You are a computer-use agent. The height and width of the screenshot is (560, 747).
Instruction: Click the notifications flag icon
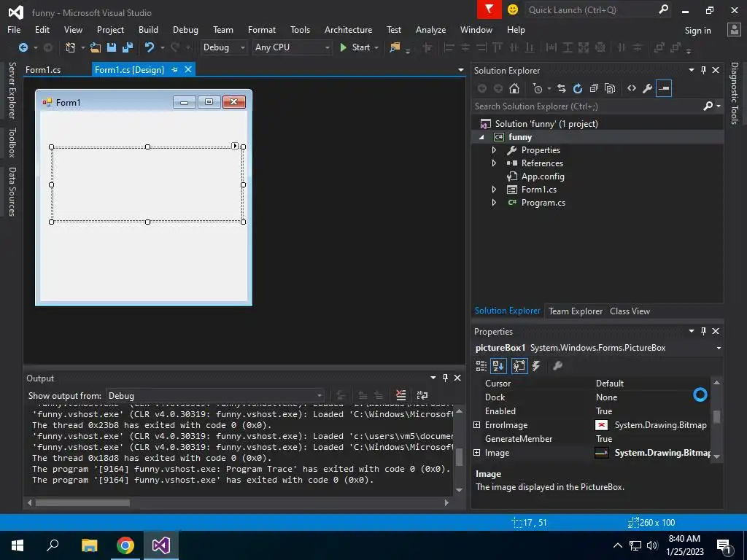click(489, 9)
